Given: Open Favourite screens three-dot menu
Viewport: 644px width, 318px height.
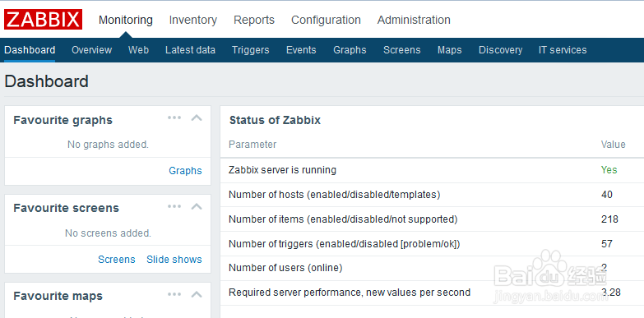Looking at the screenshot, I should (x=174, y=206).
